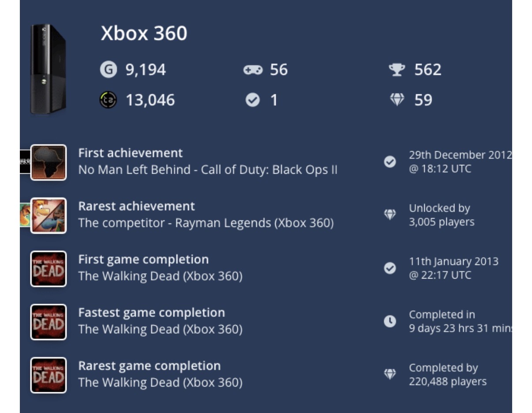Click the diamond icon beside 59

(x=397, y=101)
